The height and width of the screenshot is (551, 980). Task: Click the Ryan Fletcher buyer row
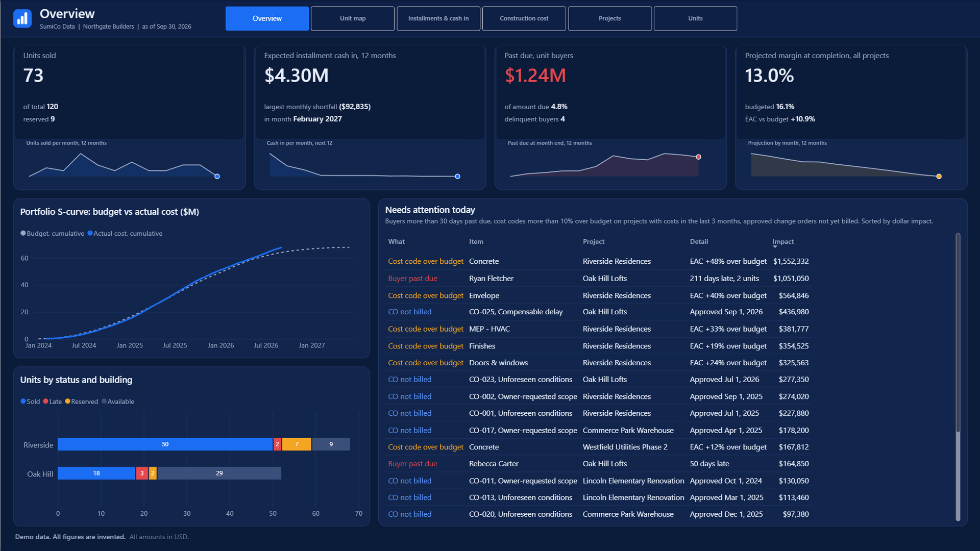(598, 279)
